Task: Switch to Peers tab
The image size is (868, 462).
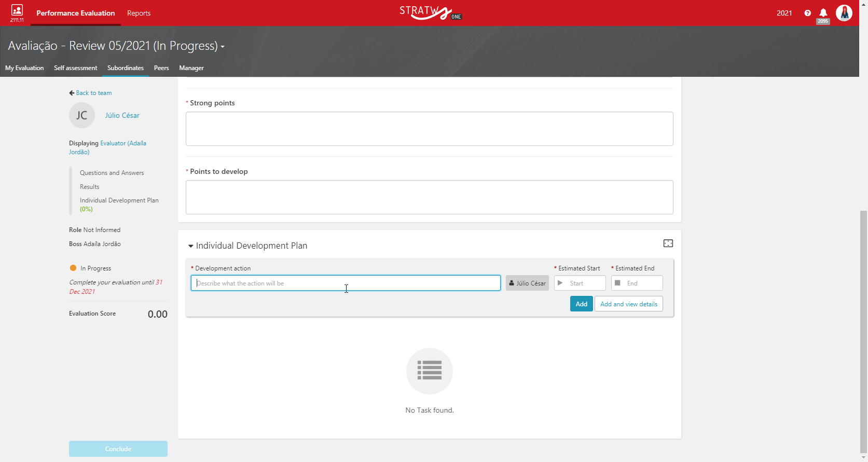Action: [x=161, y=68]
